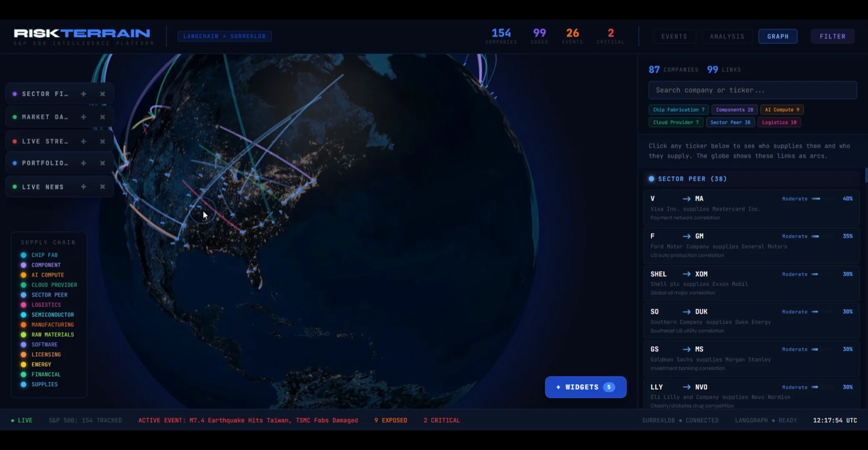
Task: Select the LLY to NVO link row
Action: 751,393
